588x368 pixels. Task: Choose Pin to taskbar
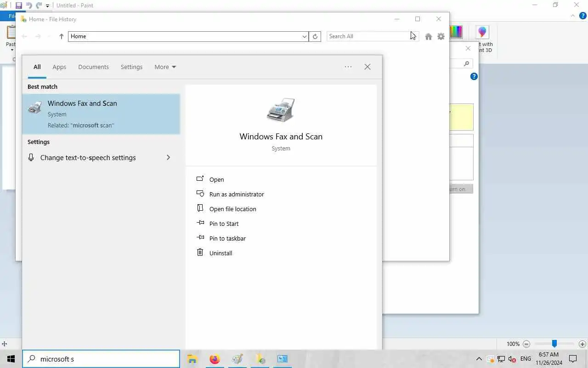point(227,238)
